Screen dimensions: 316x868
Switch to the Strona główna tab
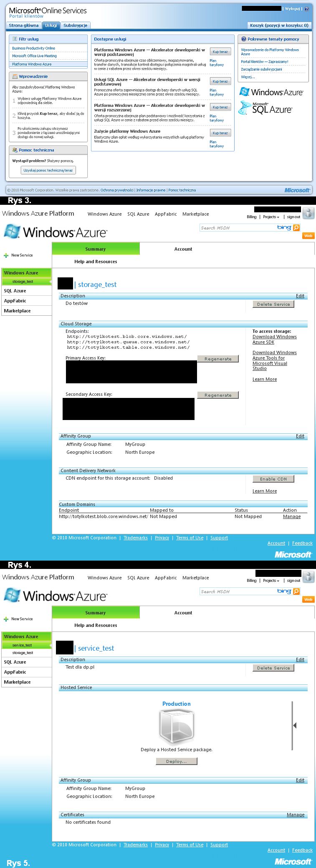(24, 25)
